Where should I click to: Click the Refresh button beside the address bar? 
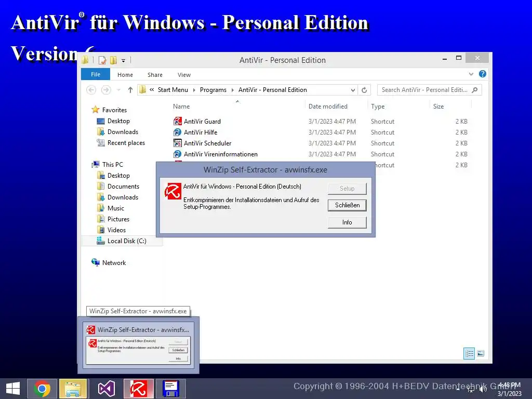(x=364, y=90)
